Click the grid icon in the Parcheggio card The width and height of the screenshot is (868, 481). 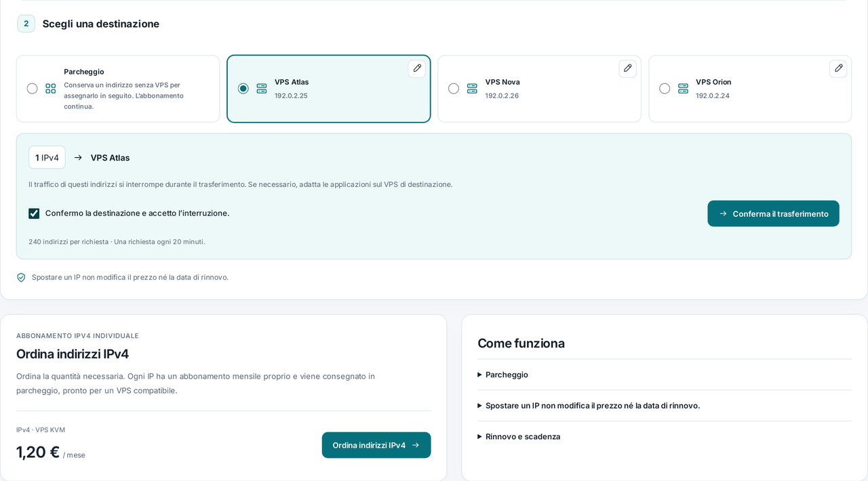click(51, 89)
